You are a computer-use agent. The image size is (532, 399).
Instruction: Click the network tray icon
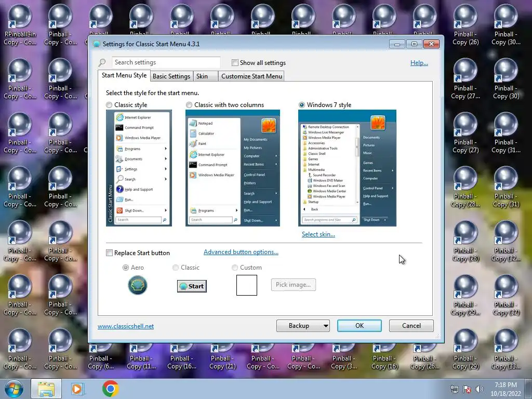coord(454,389)
